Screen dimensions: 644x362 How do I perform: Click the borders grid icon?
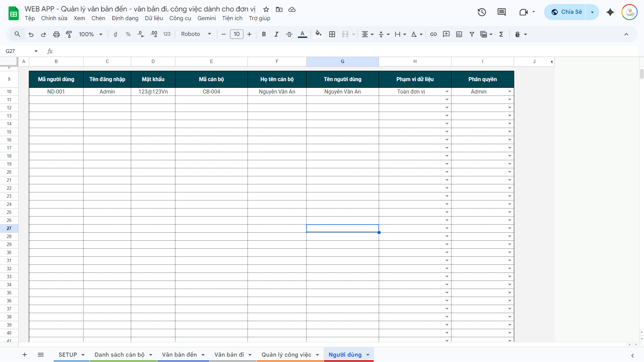pos(332,34)
